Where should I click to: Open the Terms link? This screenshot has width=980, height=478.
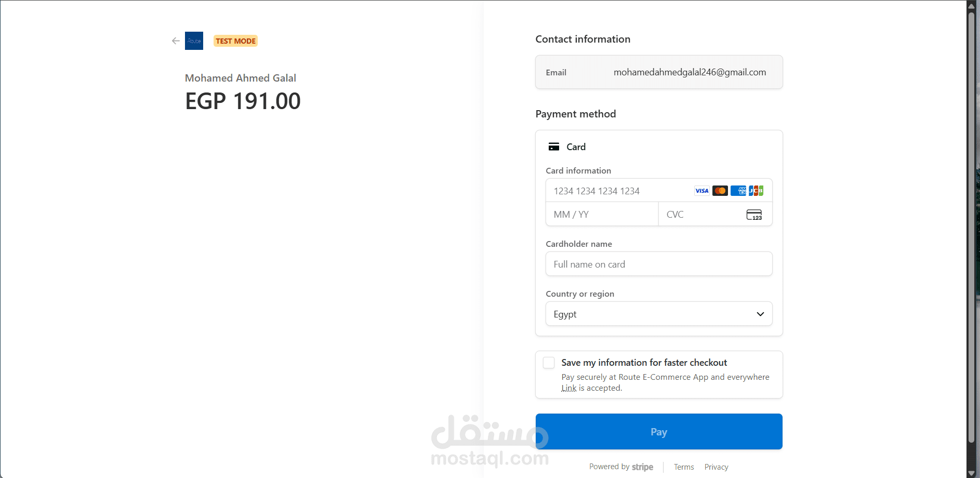(x=684, y=467)
